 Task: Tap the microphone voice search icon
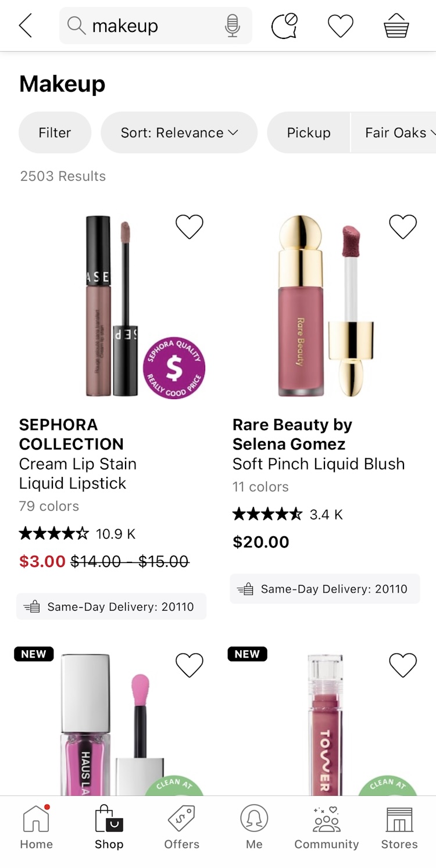233,26
